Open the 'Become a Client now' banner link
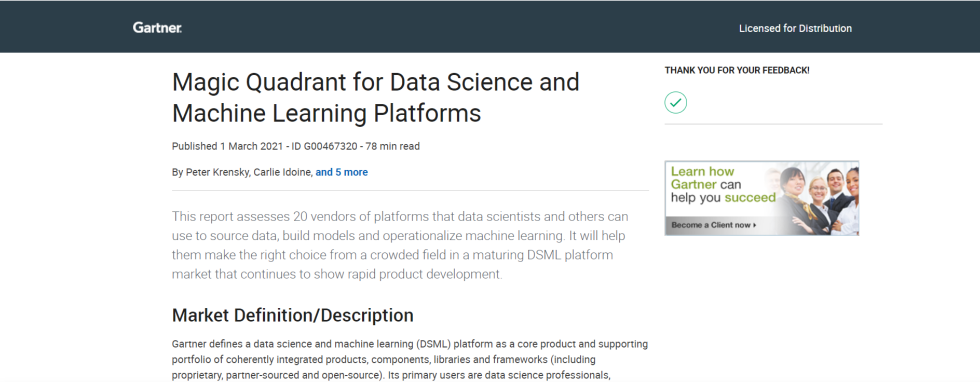 714,225
